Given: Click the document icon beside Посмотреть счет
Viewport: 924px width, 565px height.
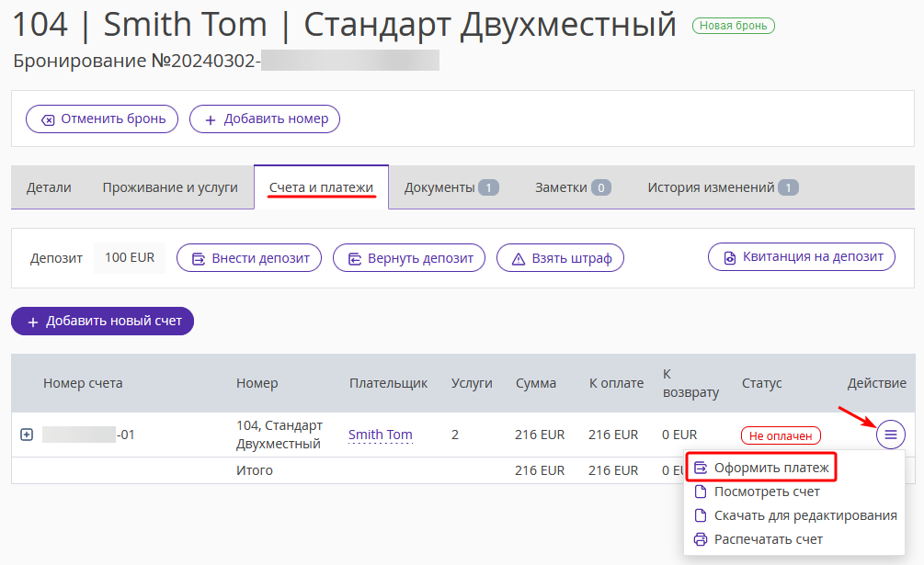Looking at the screenshot, I should point(700,492).
